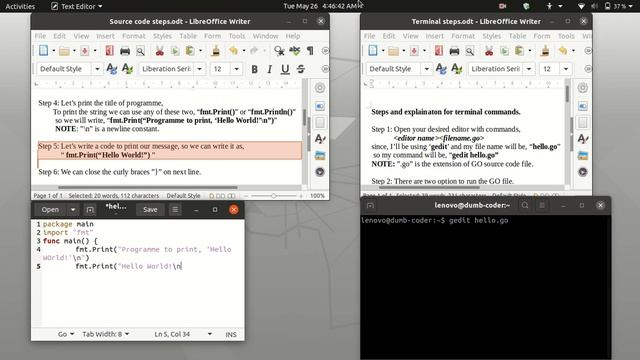The width and height of the screenshot is (640, 360).
Task: Click Export as PDF in Terminal steps window
Action: point(438,51)
